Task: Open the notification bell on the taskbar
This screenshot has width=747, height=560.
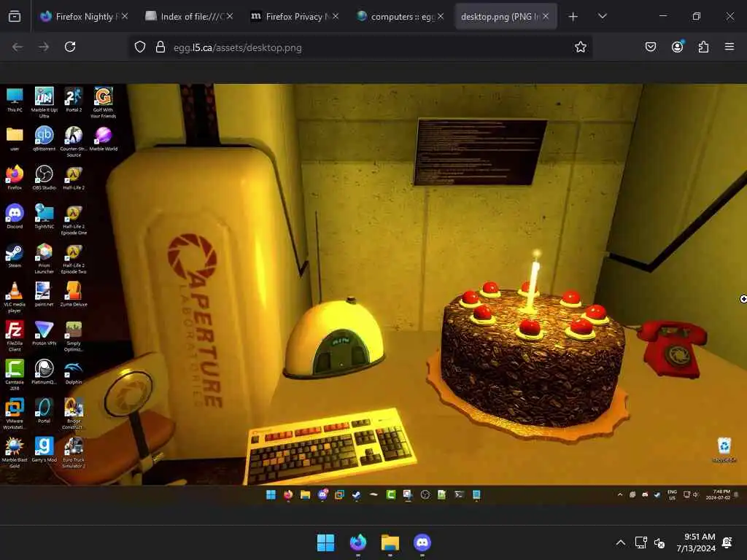Action: pos(727,542)
